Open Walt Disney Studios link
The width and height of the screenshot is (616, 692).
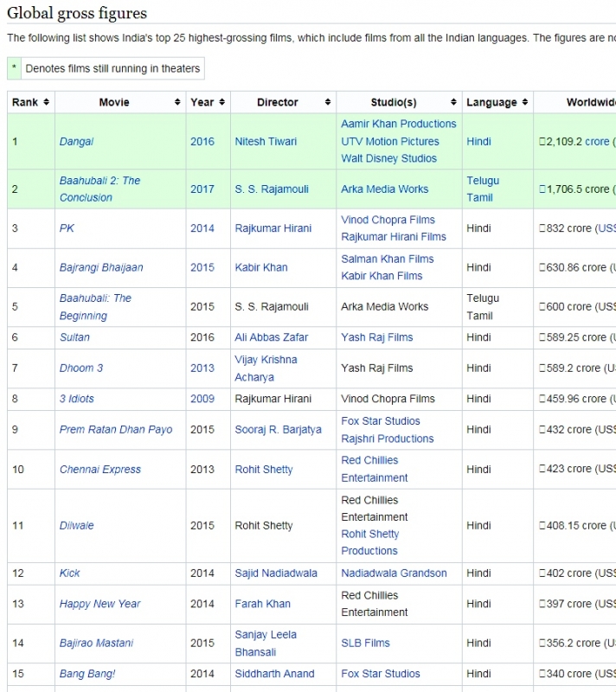coord(388,158)
